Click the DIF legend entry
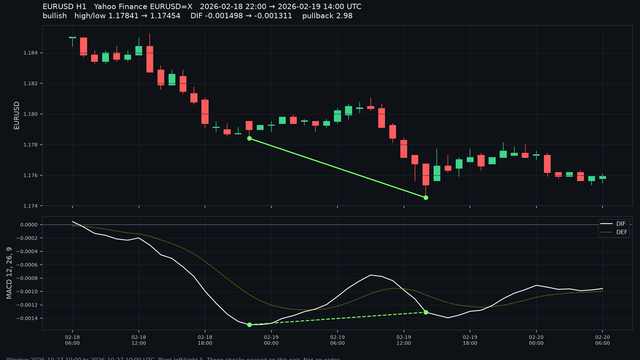640x360 pixels. tap(613, 224)
